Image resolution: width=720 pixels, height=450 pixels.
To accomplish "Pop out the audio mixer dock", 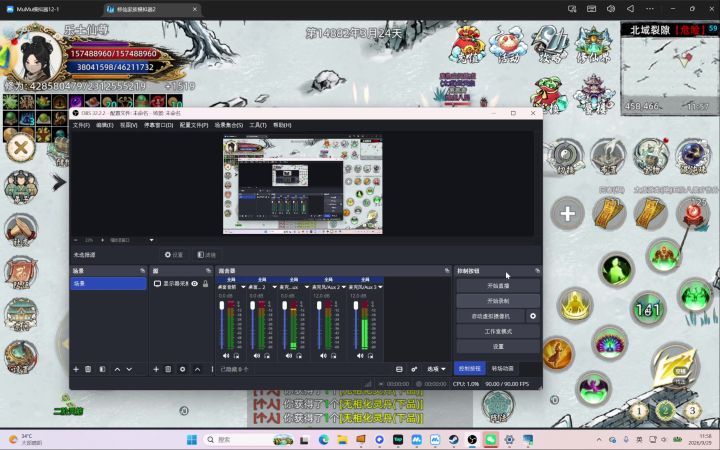I will pyautogui.click(x=447, y=271).
